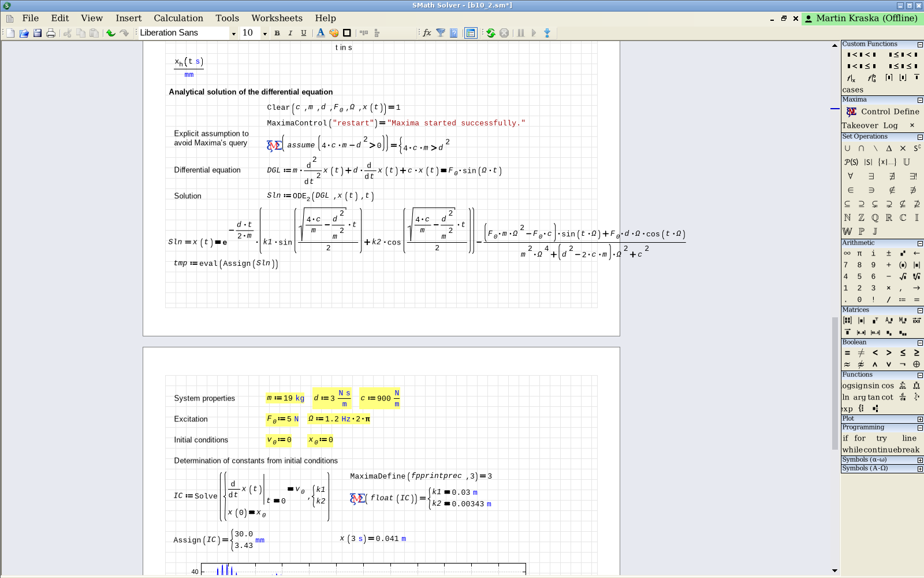Click the pause calculation icon
The image size is (924, 578).
coord(521,33)
